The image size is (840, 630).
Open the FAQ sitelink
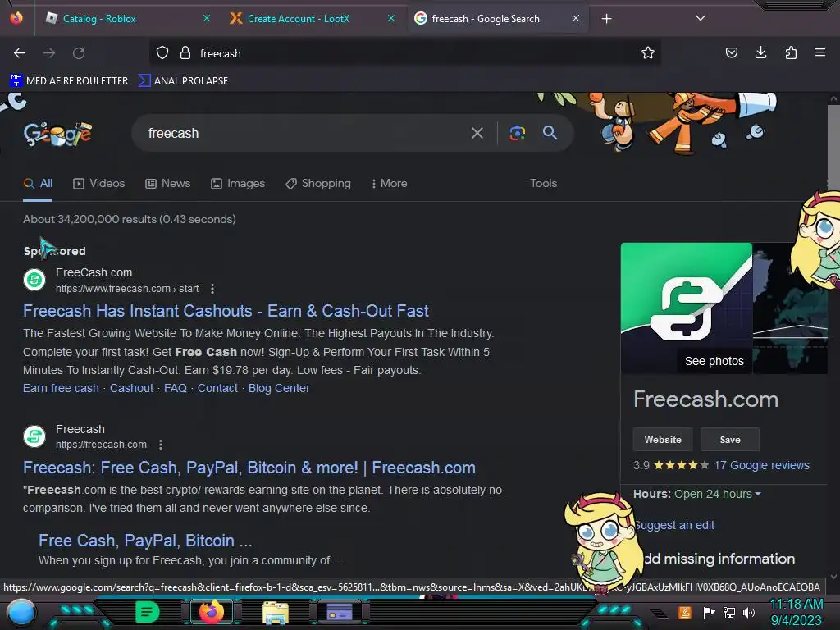click(x=176, y=388)
